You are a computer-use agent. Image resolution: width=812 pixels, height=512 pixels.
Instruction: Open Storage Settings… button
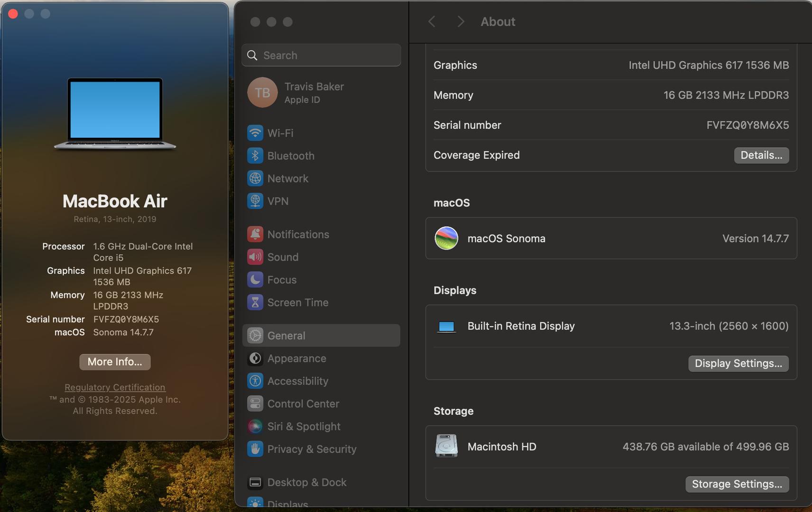tap(737, 484)
